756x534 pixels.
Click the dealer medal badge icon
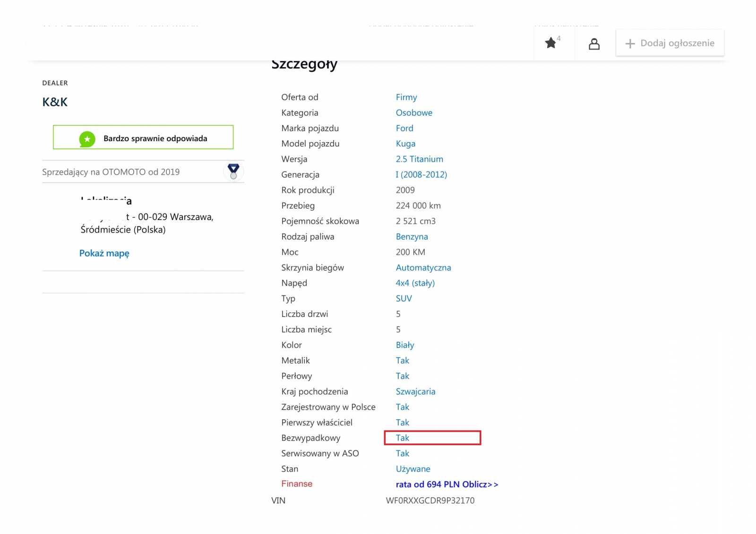pyautogui.click(x=233, y=171)
